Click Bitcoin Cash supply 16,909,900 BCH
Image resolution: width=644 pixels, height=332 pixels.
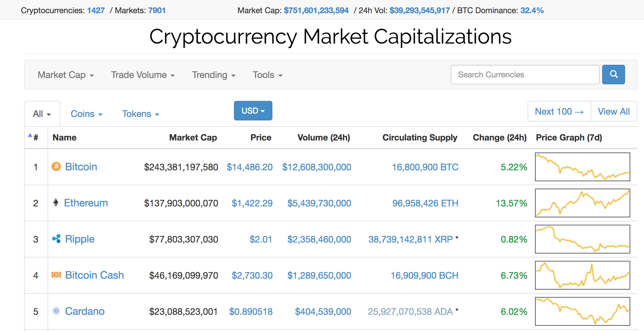point(424,275)
